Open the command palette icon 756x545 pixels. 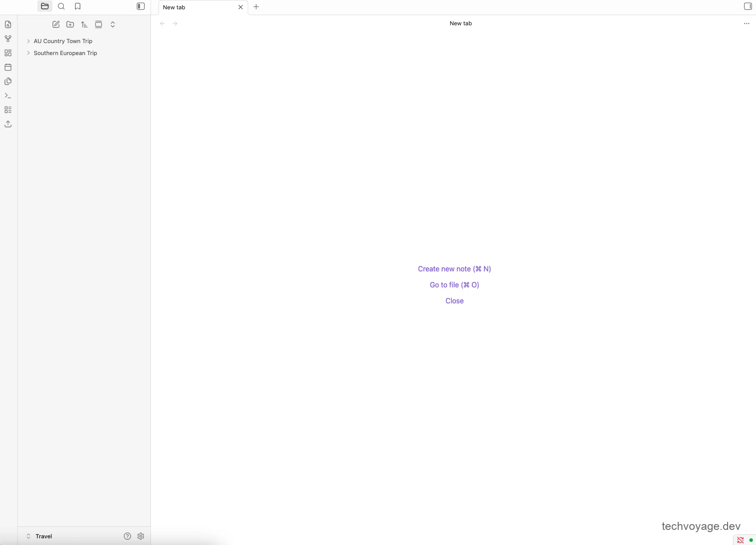point(8,95)
